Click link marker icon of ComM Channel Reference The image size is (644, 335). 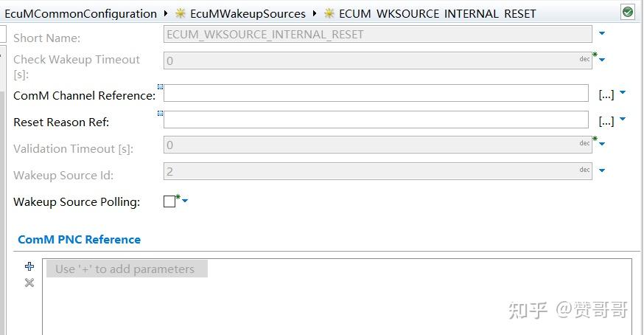(160, 87)
